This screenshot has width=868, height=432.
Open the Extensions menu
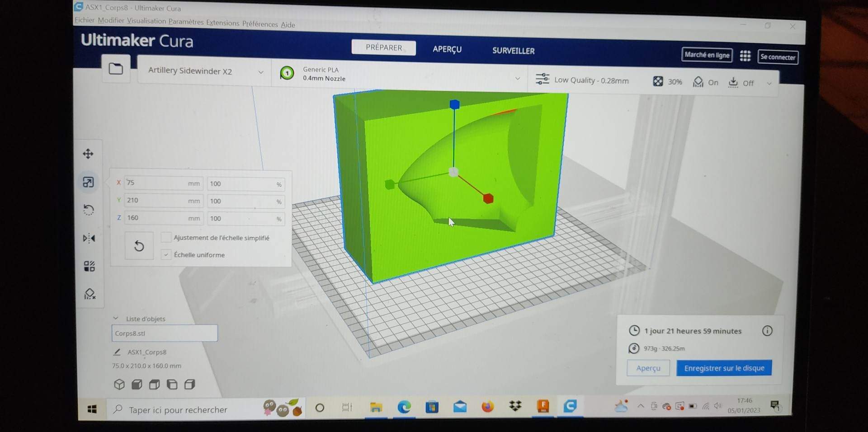pyautogui.click(x=222, y=23)
